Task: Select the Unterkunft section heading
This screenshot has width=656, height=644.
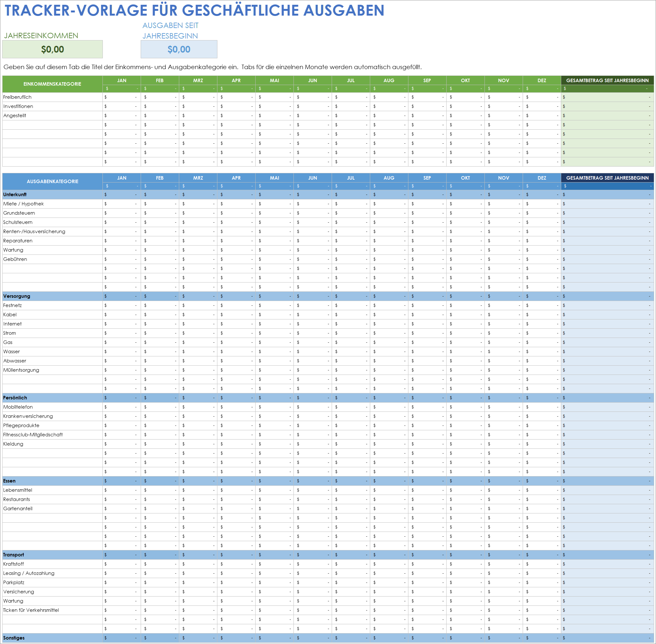Action: click(53, 195)
